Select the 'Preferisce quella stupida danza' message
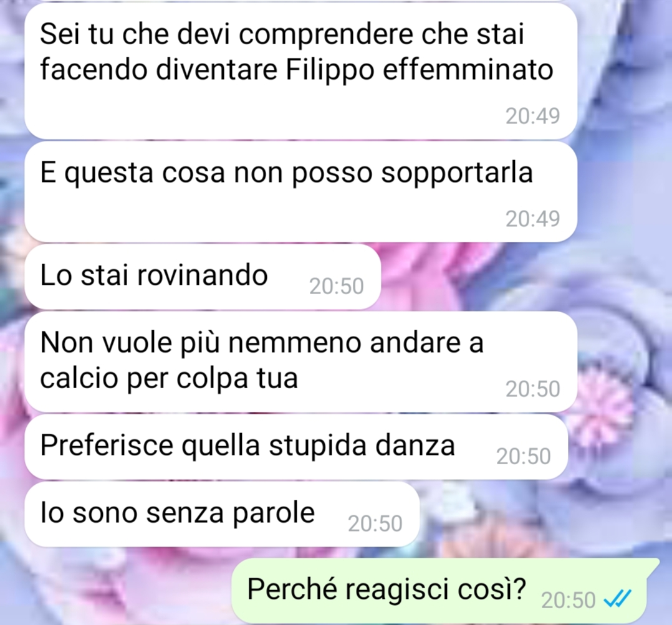This screenshot has width=672, height=625. pyautogui.click(x=296, y=447)
